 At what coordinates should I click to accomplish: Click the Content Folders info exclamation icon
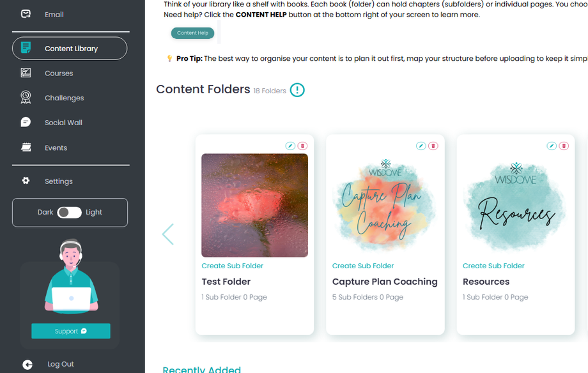tap(297, 90)
